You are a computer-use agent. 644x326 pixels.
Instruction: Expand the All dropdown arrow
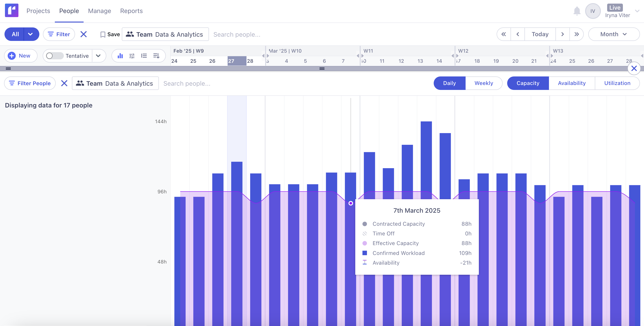[31, 34]
